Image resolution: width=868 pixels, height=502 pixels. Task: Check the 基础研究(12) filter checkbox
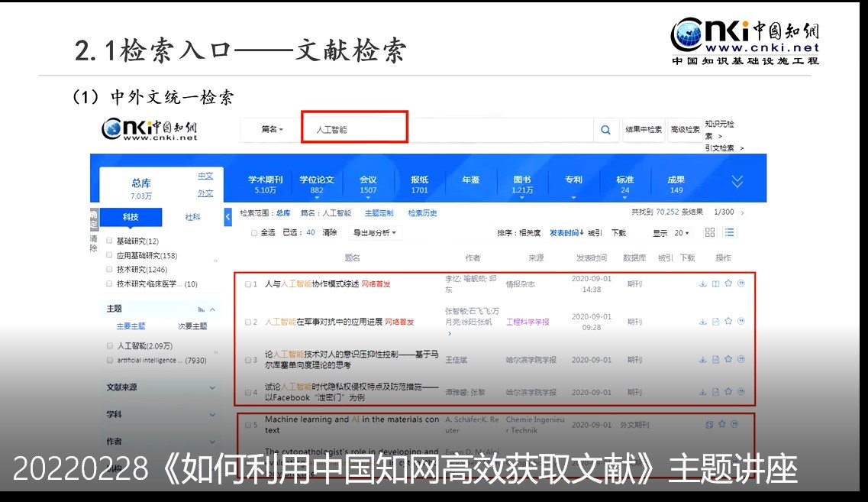110,241
